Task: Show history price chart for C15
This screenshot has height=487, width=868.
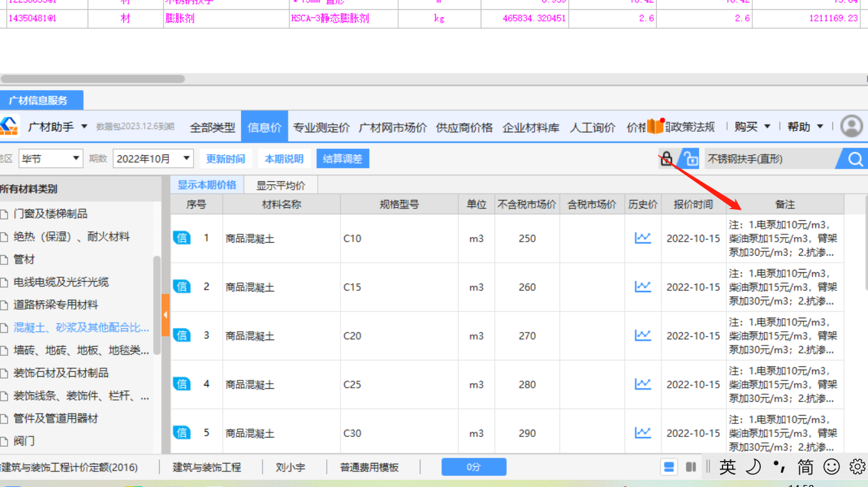Action: click(643, 287)
